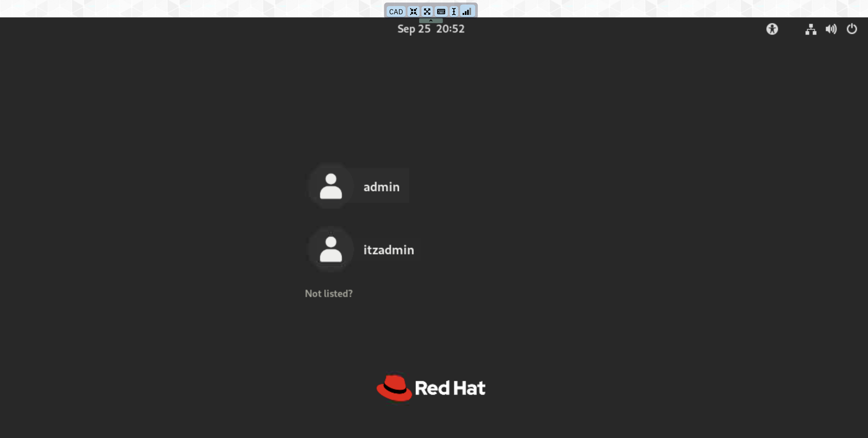Select the admin user avatar

[x=331, y=186]
